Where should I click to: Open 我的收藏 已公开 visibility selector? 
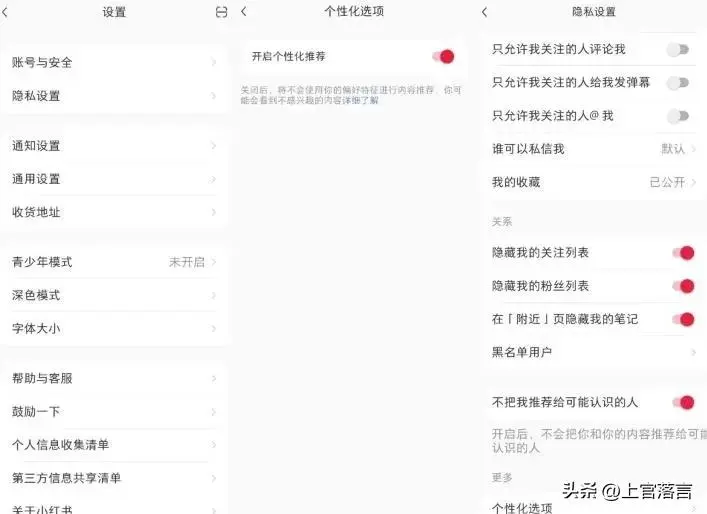click(672, 182)
